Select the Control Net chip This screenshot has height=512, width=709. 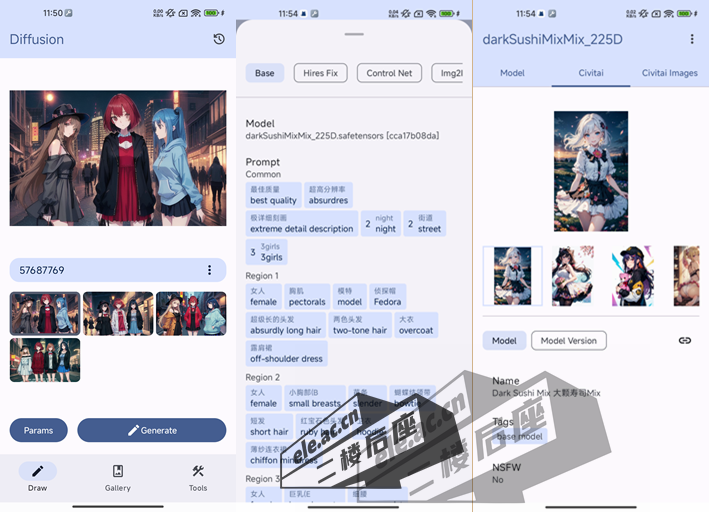tap(389, 73)
